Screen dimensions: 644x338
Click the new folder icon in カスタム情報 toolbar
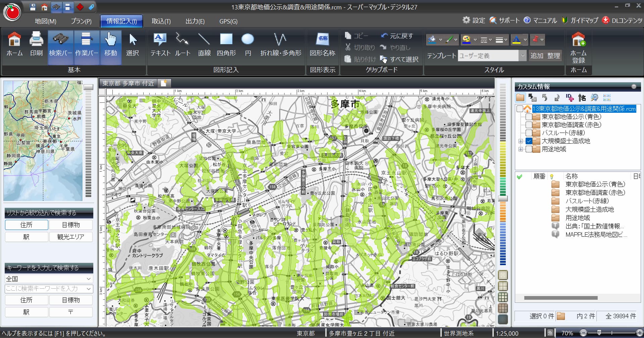(520, 98)
